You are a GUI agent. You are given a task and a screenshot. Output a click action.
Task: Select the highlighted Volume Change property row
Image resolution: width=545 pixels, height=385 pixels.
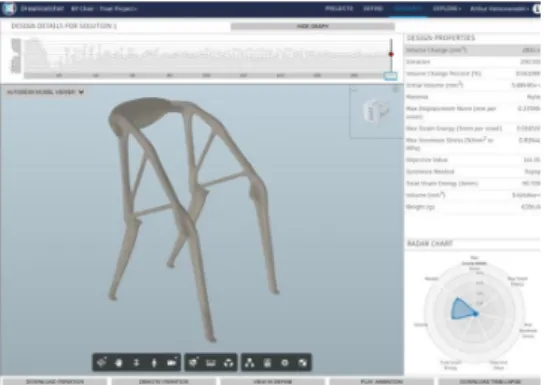click(473, 50)
